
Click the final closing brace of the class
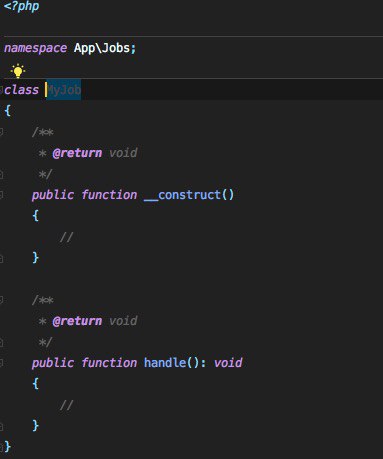click(7, 447)
